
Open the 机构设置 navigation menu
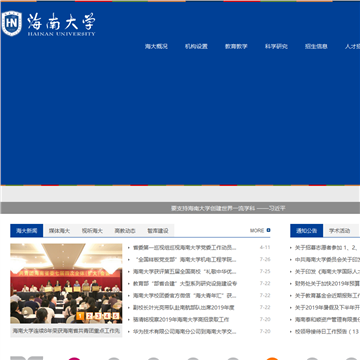[196, 47]
